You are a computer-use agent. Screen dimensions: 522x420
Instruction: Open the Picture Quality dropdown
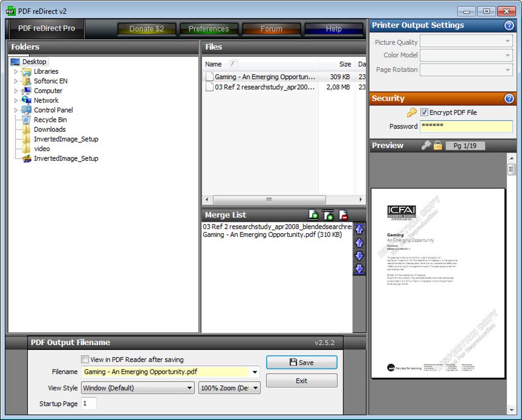466,41
